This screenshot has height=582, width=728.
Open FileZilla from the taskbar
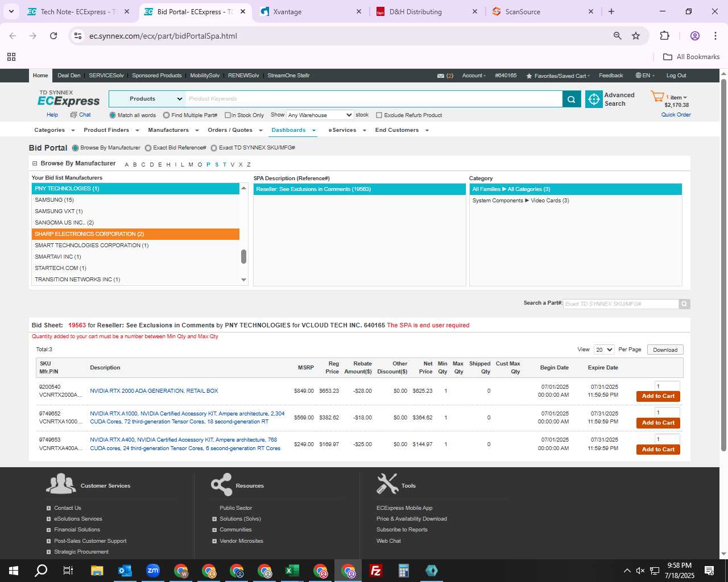pos(376,571)
